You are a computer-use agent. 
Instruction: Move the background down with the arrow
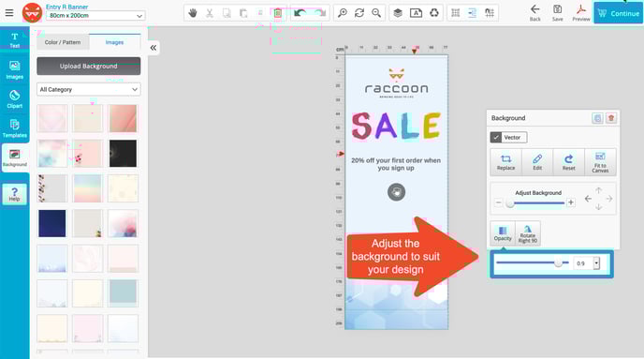click(598, 207)
